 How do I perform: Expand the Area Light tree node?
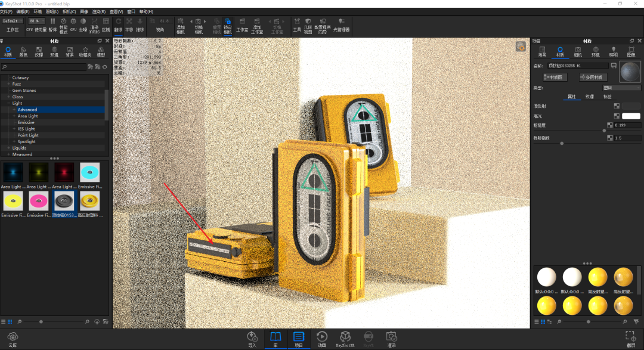[x=14, y=116]
